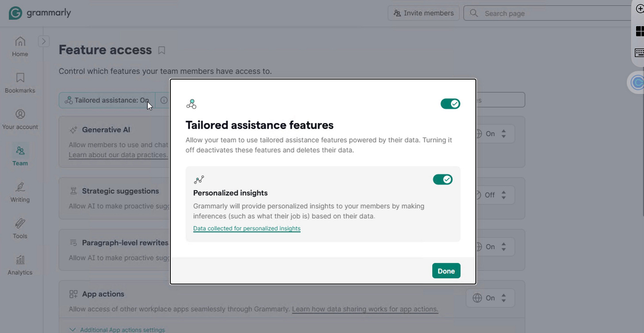This screenshot has width=644, height=333.
Task: Toggle the Personalized insights switch
Action: [443, 180]
